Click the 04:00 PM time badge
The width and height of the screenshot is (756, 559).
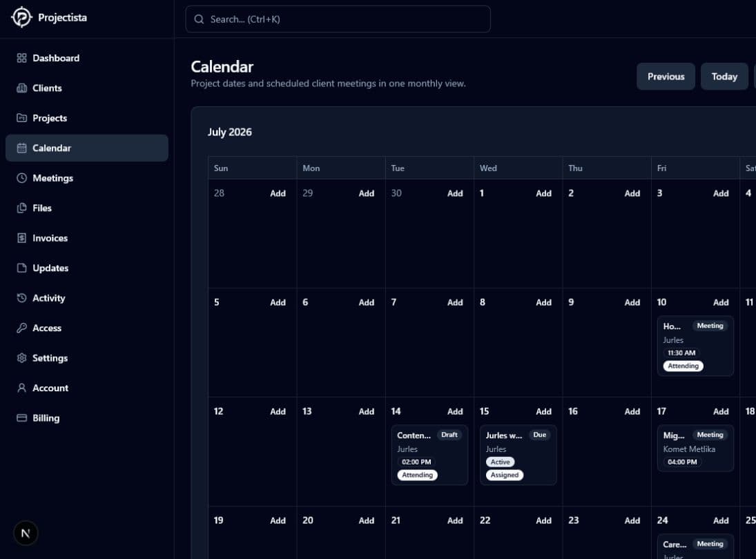tap(681, 462)
